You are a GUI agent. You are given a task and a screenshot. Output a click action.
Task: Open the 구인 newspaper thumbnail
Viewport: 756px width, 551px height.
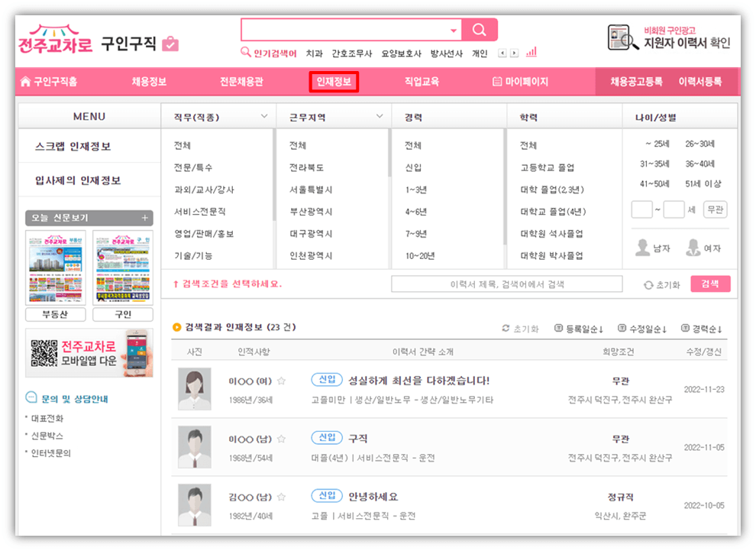[x=123, y=267]
